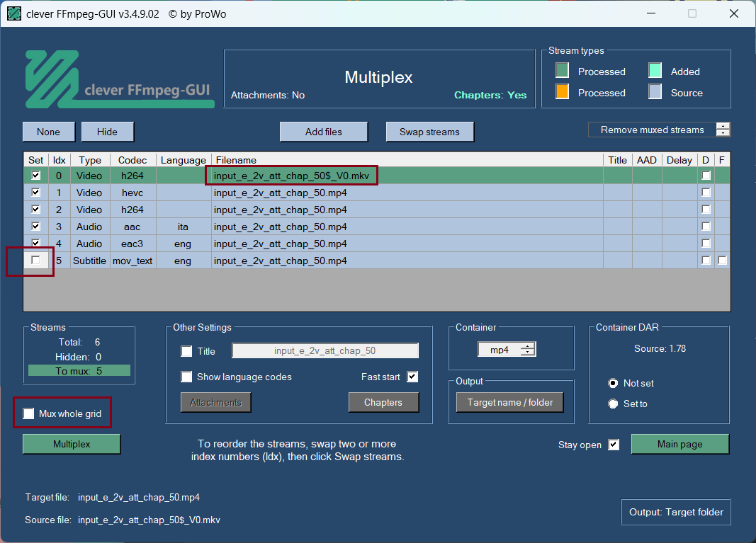
Task: Enable the Mux whole grid checkbox
Action: (x=29, y=413)
